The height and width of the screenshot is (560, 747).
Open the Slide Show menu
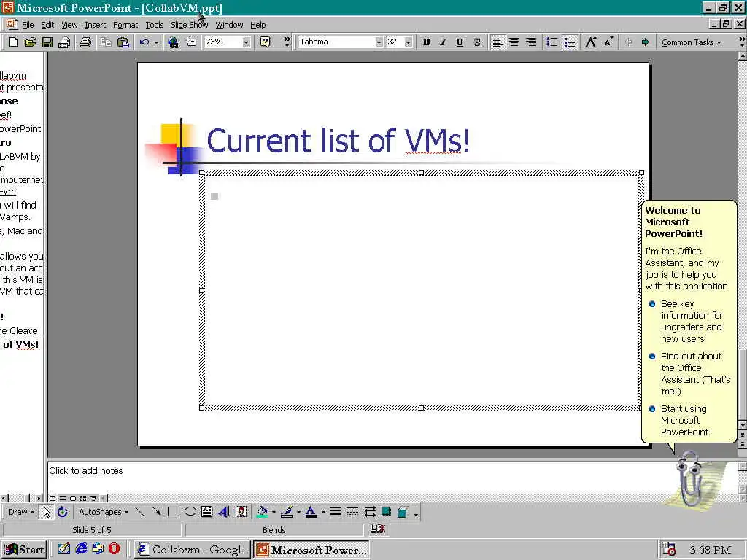click(189, 25)
